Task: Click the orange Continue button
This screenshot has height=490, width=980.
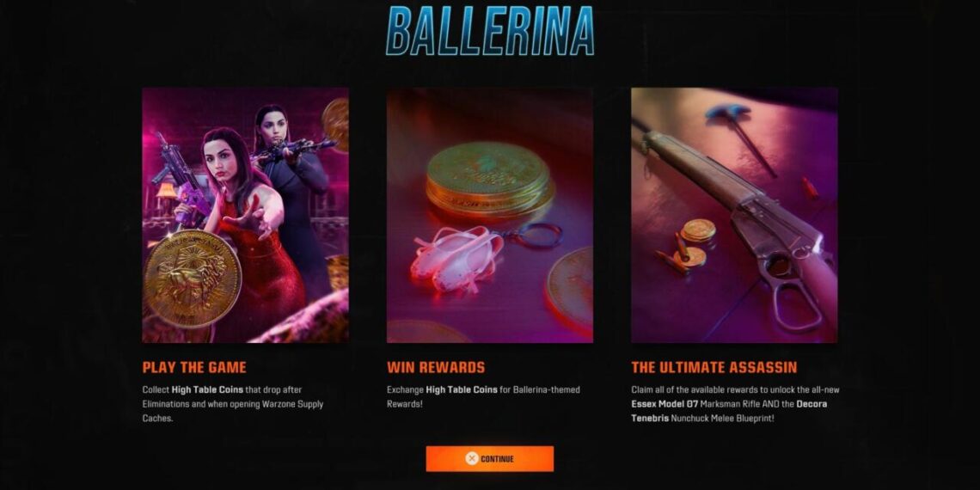Action: pos(489,459)
